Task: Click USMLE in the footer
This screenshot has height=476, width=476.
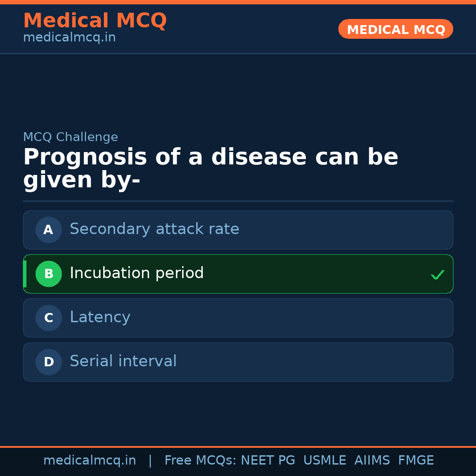Action: [324, 461]
